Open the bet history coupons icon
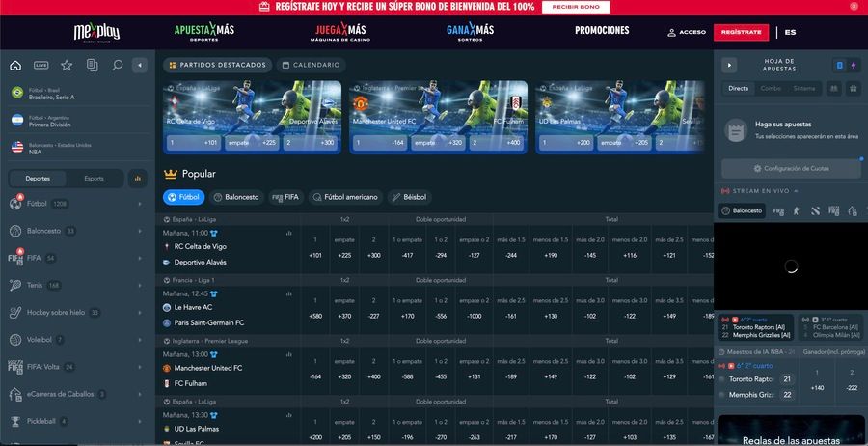Viewport: 868px width, 446px height. click(92, 66)
